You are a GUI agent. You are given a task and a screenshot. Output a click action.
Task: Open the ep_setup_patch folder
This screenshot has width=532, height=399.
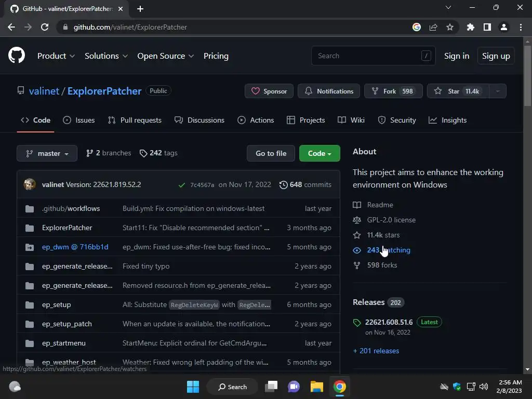[x=67, y=324]
